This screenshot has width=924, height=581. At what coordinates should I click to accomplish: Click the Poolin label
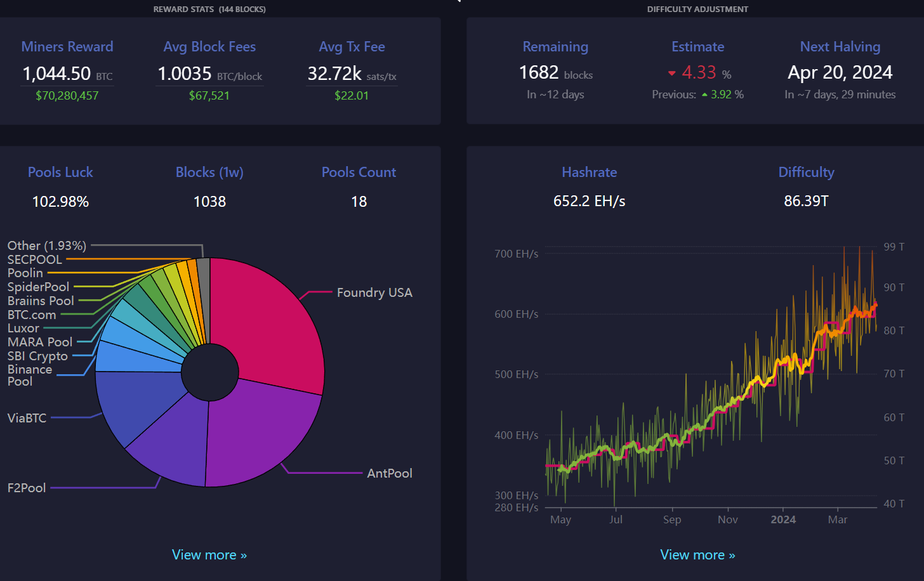25,273
